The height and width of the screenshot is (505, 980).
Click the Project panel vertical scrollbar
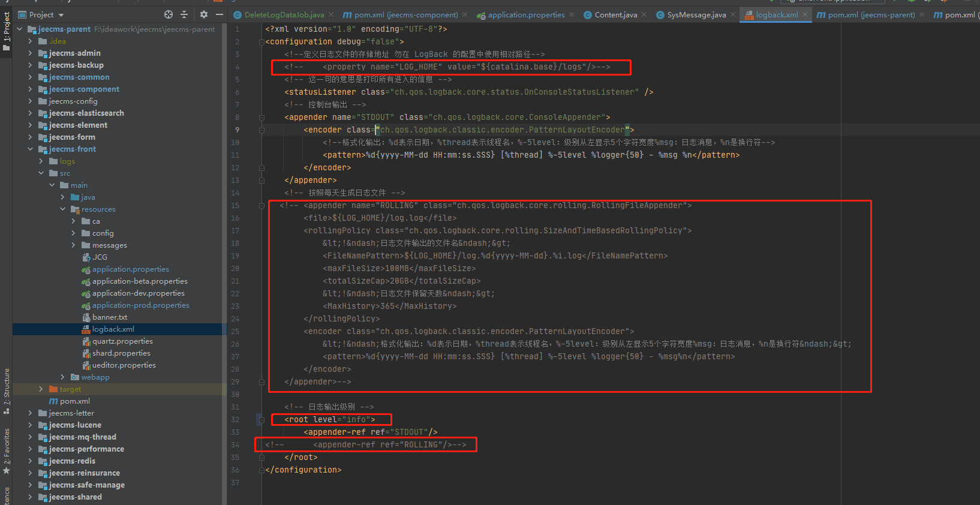[x=224, y=180]
